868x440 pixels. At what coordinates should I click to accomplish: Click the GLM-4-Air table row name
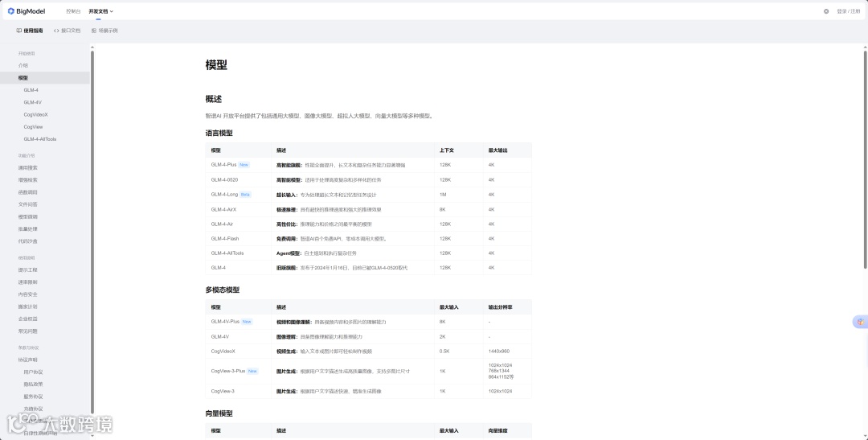point(222,224)
